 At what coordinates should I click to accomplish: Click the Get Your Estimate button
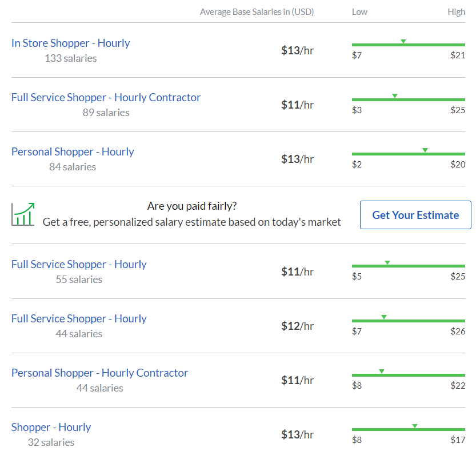pyautogui.click(x=415, y=215)
